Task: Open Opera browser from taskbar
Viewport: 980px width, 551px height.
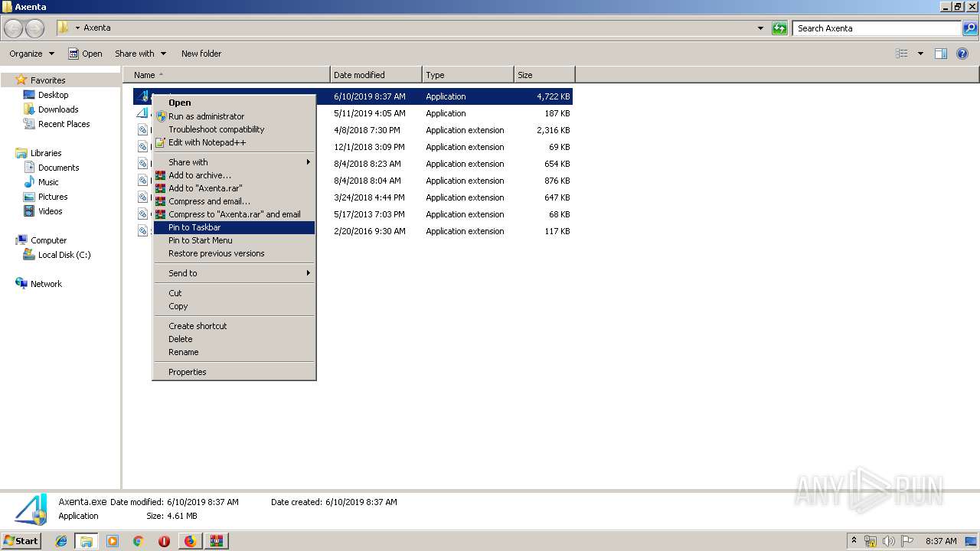Action: point(164,541)
